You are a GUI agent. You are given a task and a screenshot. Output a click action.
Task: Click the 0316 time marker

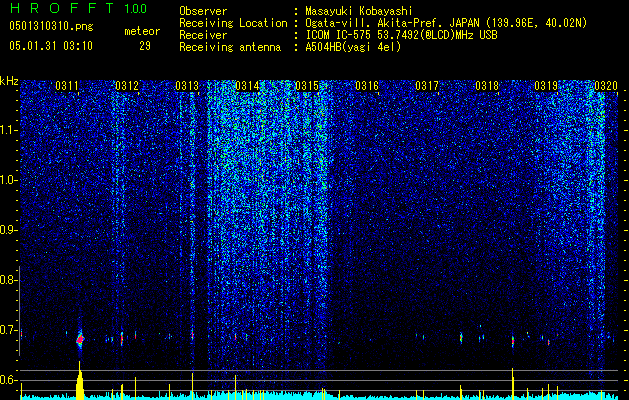(367, 85)
